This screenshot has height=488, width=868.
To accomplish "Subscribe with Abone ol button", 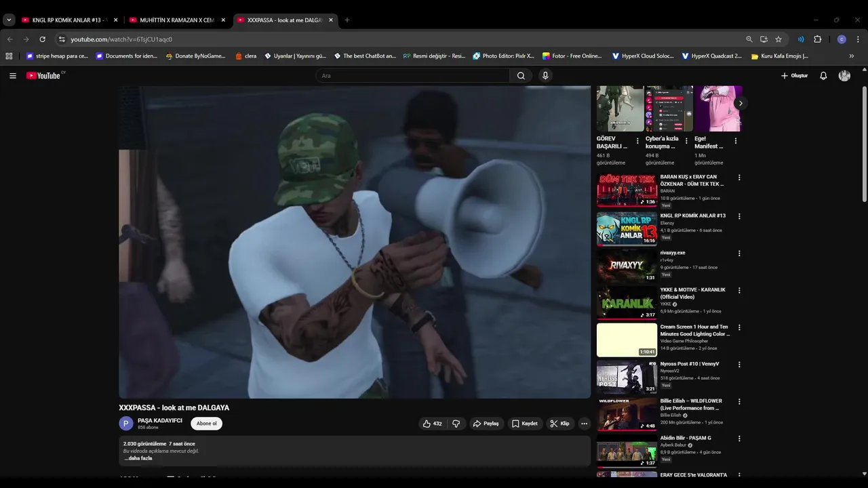I will [x=207, y=424].
